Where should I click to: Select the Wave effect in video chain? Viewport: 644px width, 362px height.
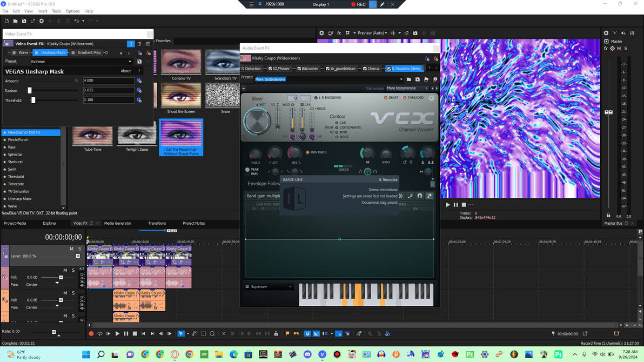point(20,52)
